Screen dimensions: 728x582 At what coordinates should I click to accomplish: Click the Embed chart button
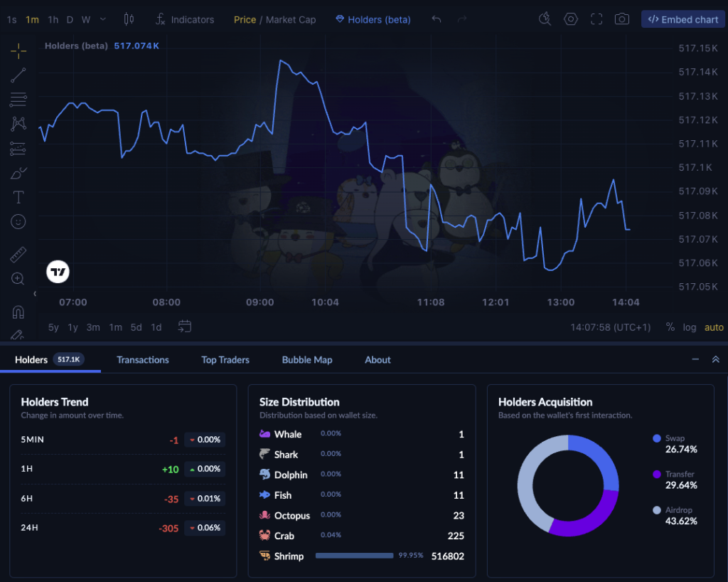[x=682, y=19]
